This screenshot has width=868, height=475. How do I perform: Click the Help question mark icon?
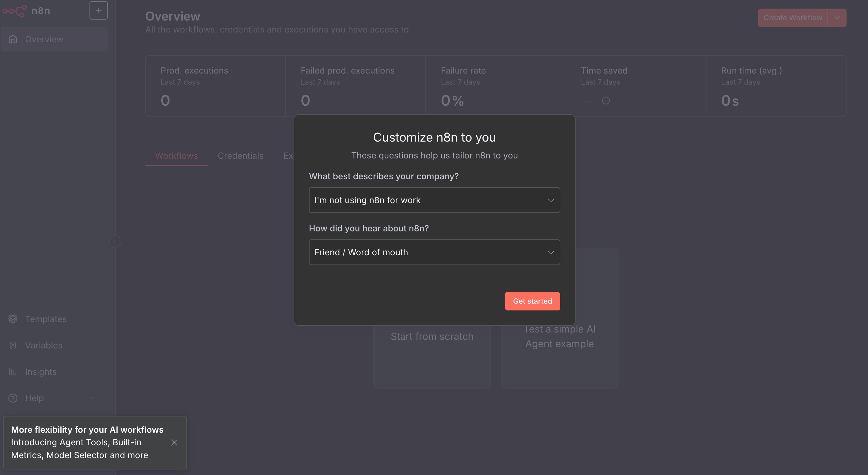13,398
